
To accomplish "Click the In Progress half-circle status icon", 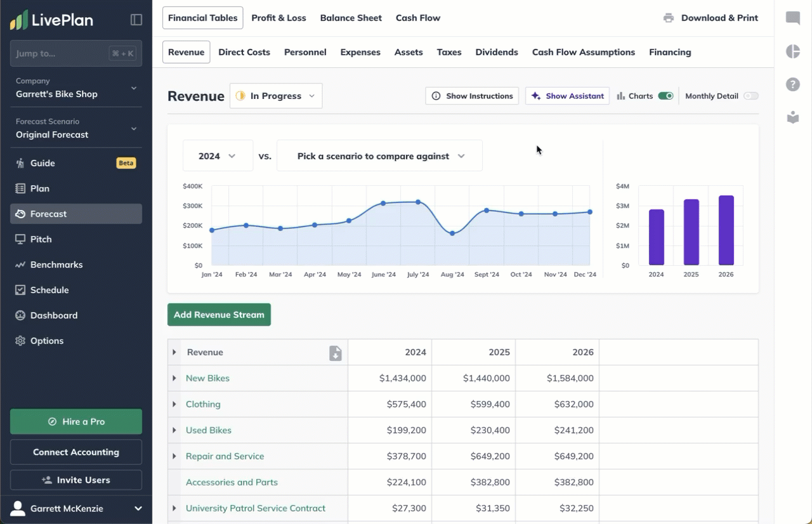I will click(x=240, y=96).
